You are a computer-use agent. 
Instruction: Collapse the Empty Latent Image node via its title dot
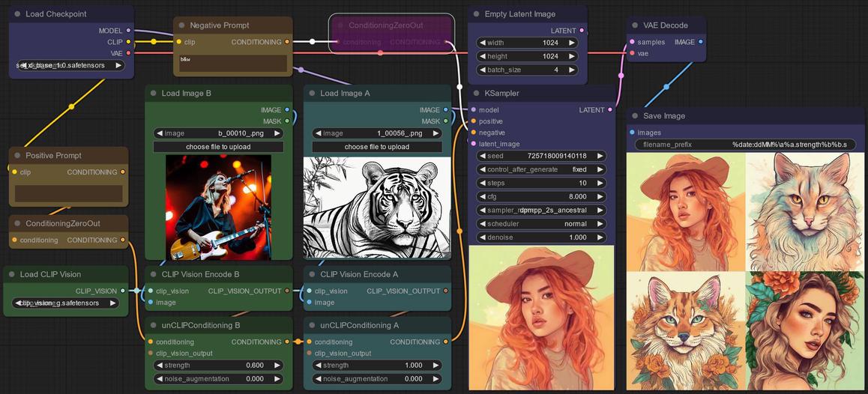(x=476, y=13)
